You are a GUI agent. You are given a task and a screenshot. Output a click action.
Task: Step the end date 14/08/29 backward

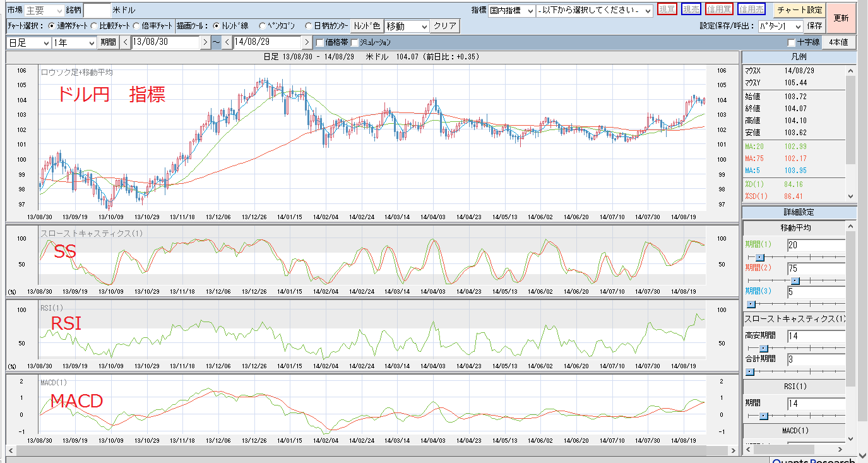coord(227,42)
